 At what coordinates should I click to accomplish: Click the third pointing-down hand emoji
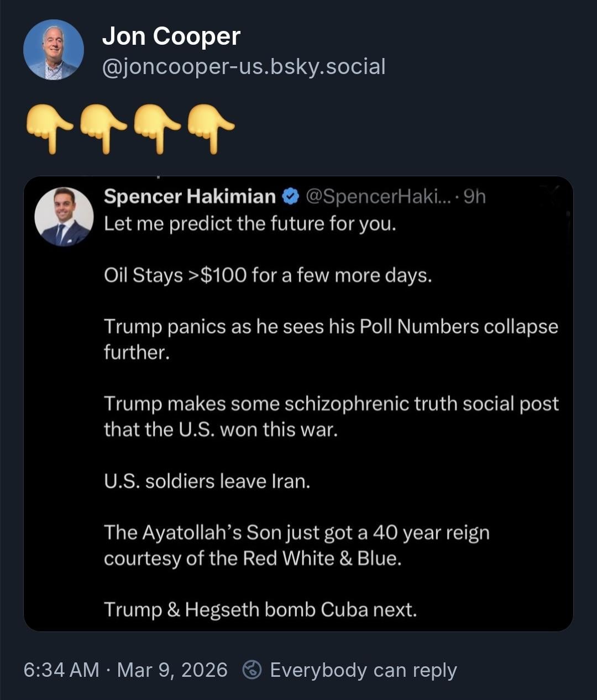[156, 127]
